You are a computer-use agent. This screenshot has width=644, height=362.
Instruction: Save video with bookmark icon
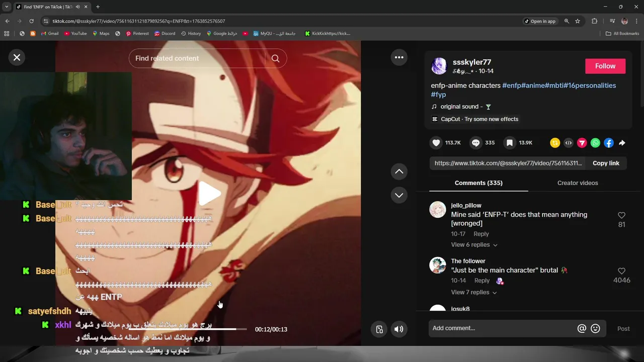point(510,143)
